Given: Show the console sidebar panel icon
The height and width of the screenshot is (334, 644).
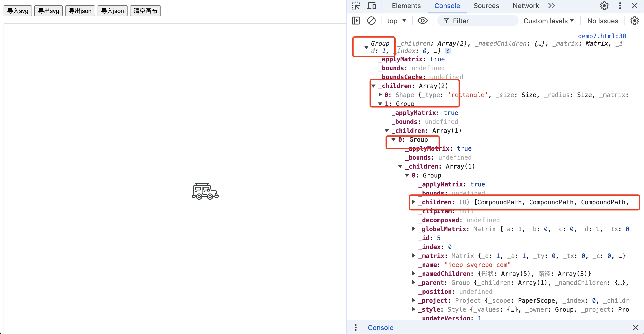Looking at the screenshot, I should [356, 21].
